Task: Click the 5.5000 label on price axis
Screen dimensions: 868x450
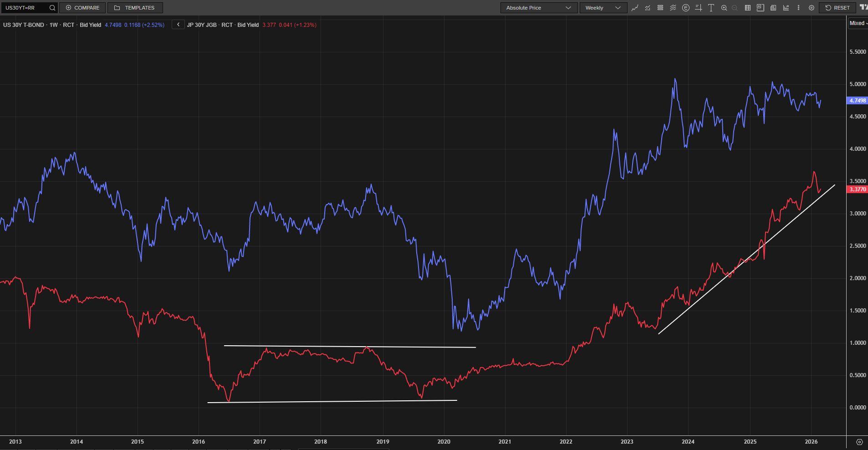Action: pyautogui.click(x=858, y=52)
